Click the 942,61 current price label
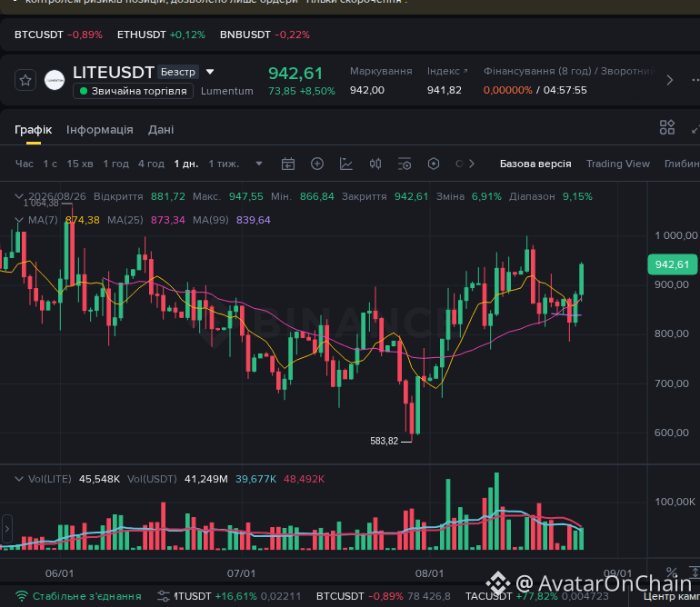 (x=672, y=264)
